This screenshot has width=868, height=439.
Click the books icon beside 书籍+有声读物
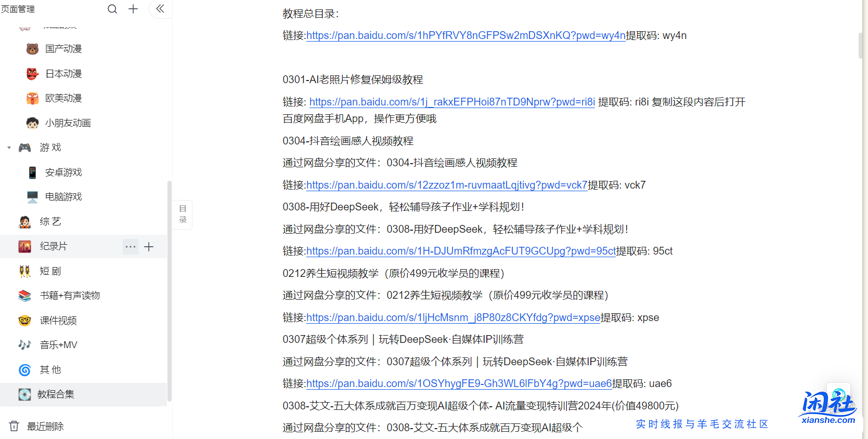(x=24, y=296)
